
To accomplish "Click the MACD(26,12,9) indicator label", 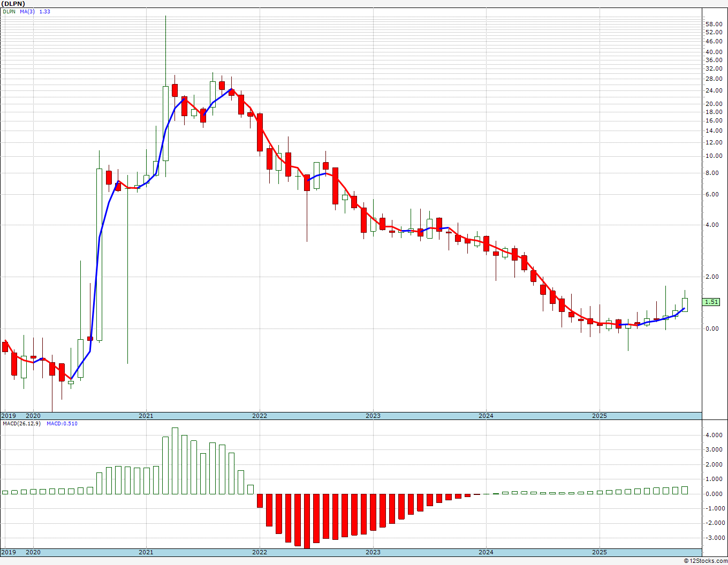I will (x=21, y=424).
